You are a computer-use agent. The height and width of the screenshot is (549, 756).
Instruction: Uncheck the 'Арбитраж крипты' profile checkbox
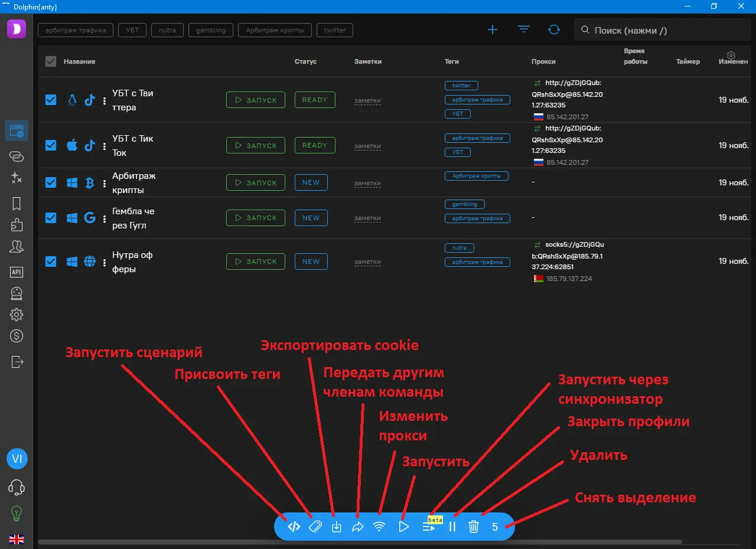click(x=51, y=183)
